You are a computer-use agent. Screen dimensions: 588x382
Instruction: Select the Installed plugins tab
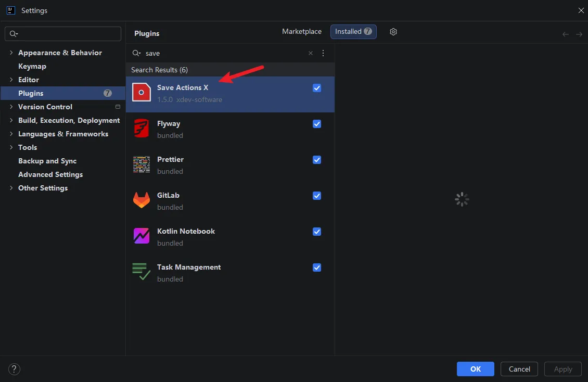click(353, 32)
